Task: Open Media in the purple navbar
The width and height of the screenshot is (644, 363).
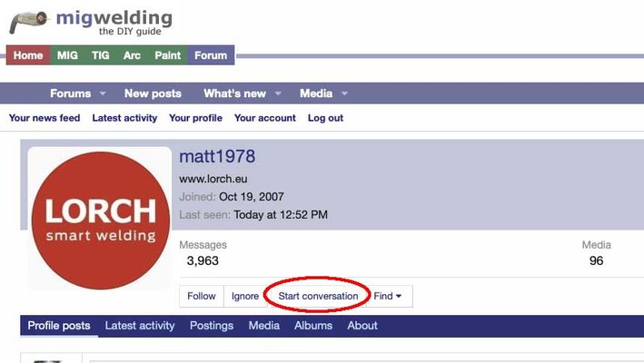Action: point(316,93)
